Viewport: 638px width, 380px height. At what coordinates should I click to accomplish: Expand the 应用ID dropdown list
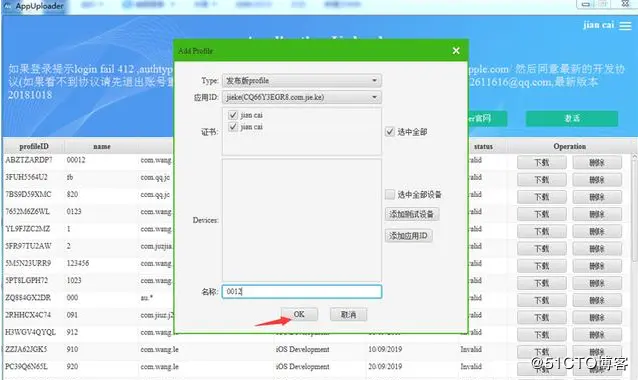pyautogui.click(x=302, y=97)
